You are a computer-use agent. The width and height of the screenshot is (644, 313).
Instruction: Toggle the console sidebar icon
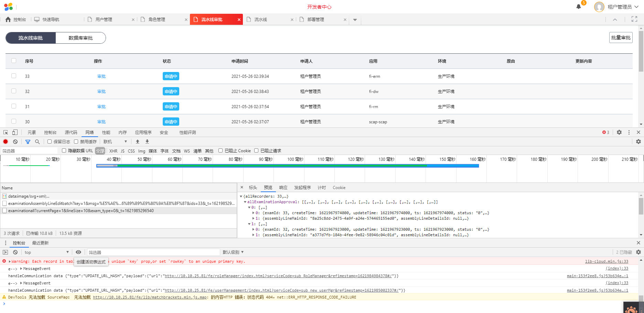point(6,252)
